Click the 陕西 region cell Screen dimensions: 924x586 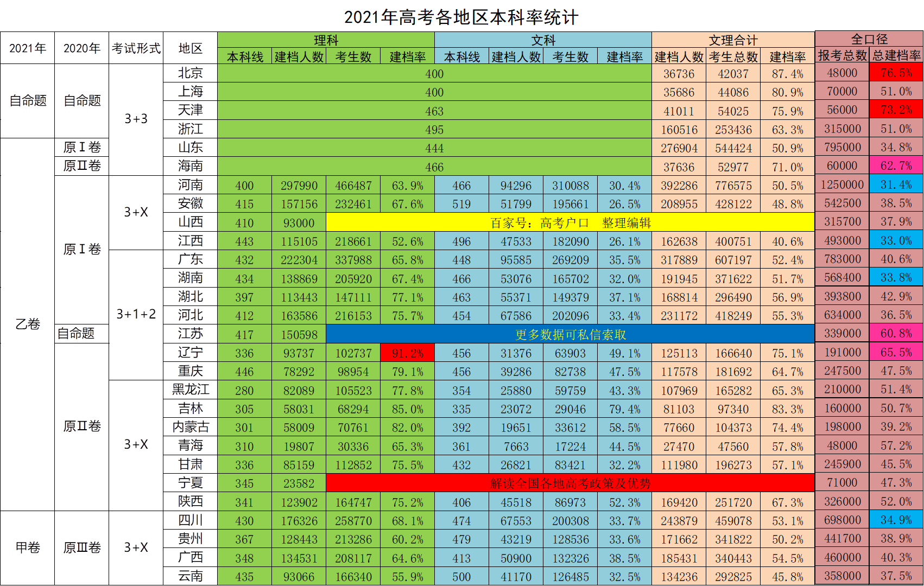tap(191, 501)
